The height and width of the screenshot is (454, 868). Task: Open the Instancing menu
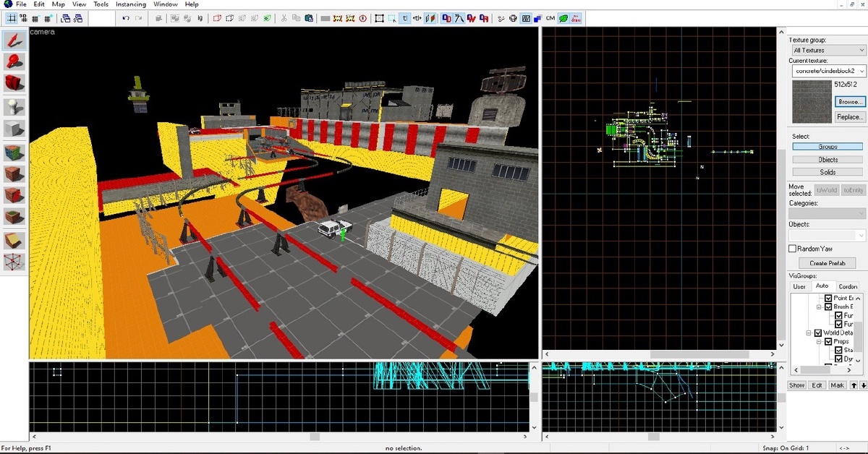131,4
